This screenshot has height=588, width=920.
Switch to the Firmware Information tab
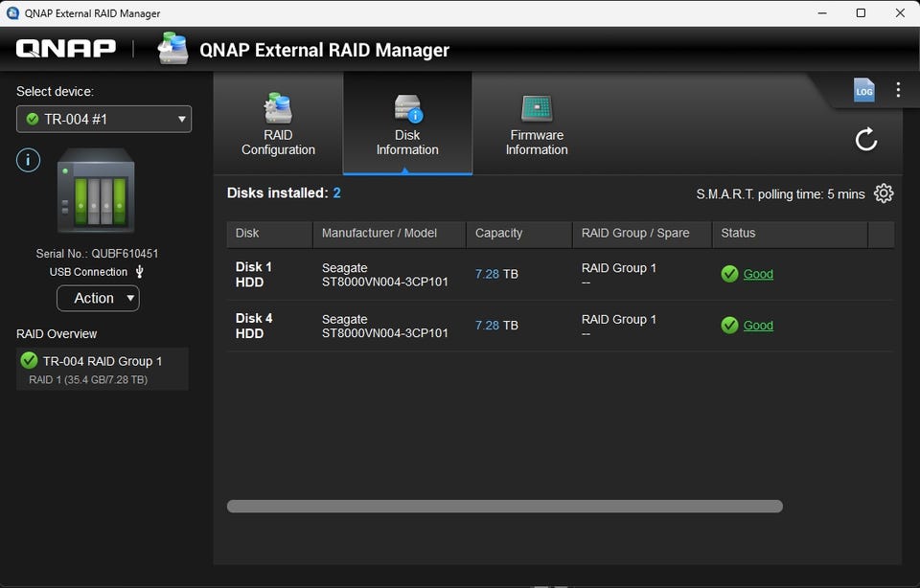pyautogui.click(x=537, y=124)
